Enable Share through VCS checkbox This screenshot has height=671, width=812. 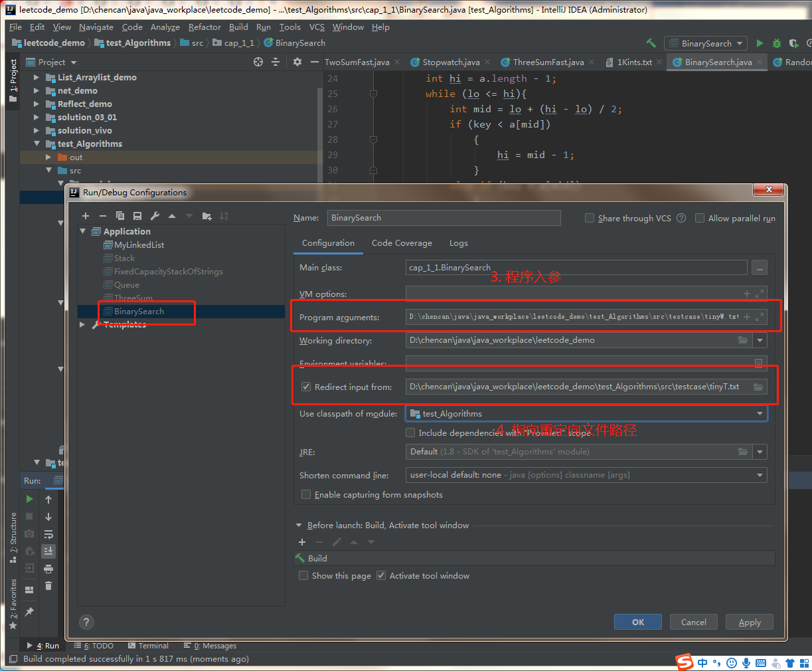click(590, 218)
